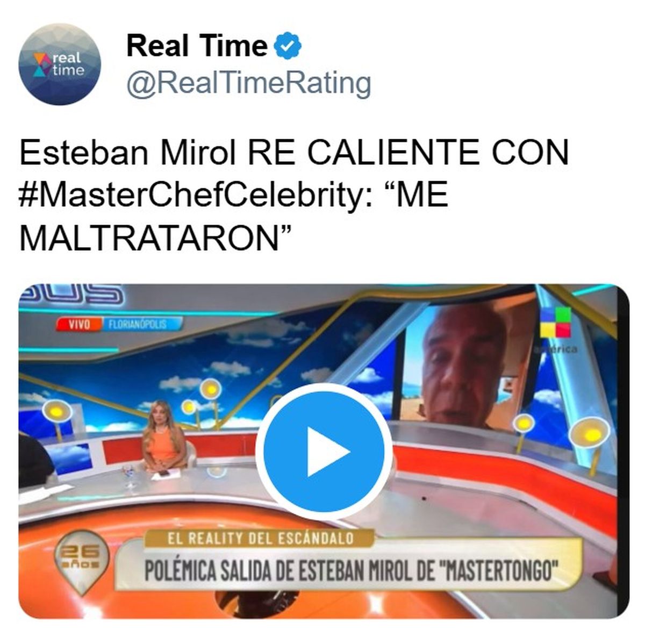The image size is (645, 644).
Task: Click the phone on the studio desk
Action: pyautogui.click(x=163, y=474)
